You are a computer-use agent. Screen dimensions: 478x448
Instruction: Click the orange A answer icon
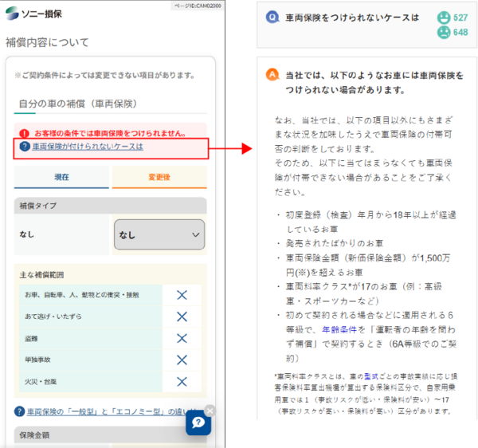point(272,74)
